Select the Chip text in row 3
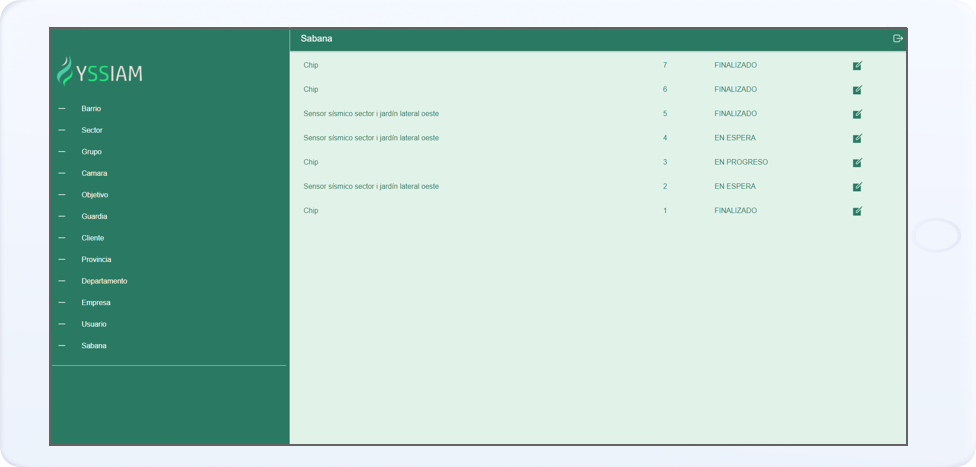 311,163
